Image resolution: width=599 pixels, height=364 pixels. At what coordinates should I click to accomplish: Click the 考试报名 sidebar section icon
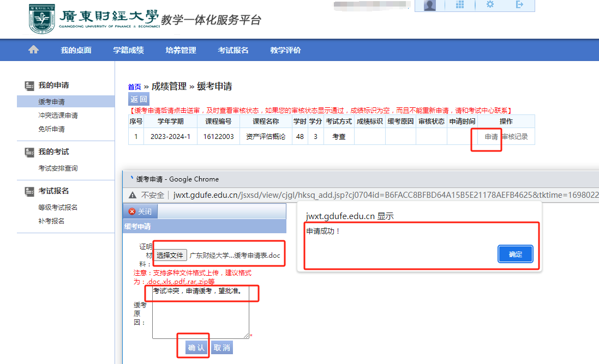pos(29,191)
